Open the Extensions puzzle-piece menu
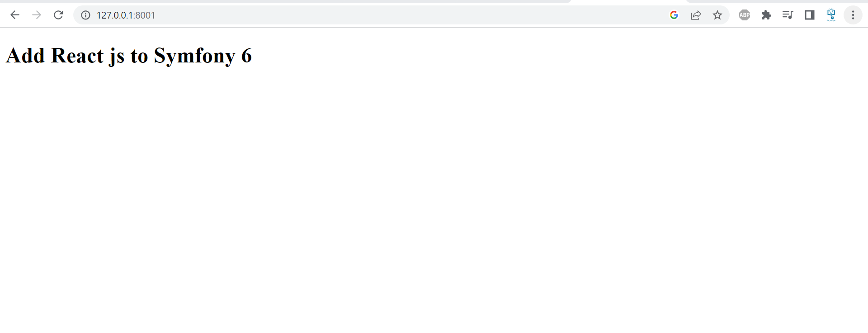 click(x=766, y=15)
